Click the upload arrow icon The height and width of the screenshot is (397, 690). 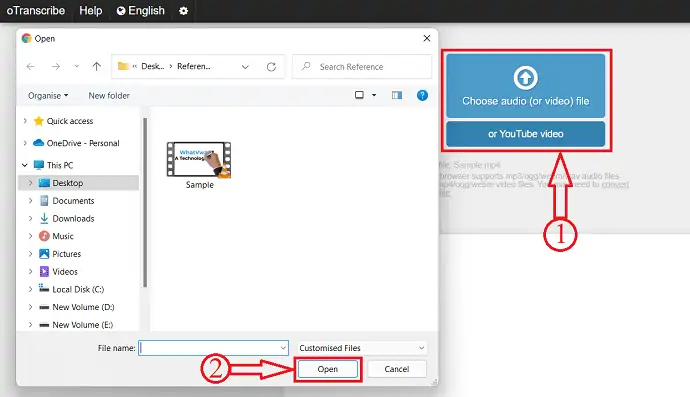pyautogui.click(x=525, y=78)
